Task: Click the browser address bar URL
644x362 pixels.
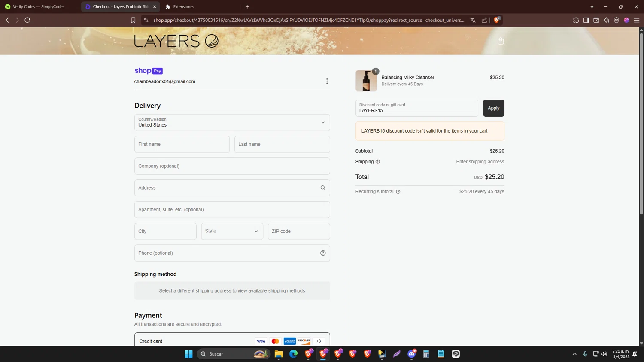Action: click(309, 20)
